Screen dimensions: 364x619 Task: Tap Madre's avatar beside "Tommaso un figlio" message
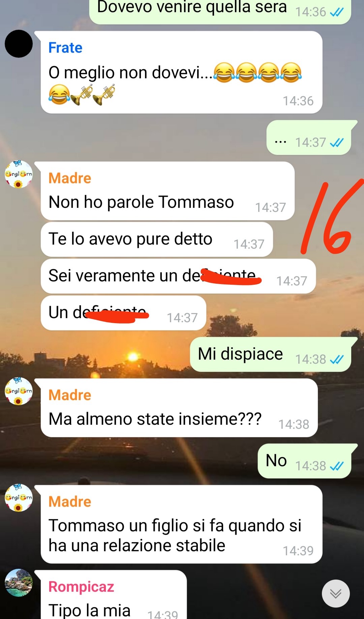pyautogui.click(x=19, y=498)
